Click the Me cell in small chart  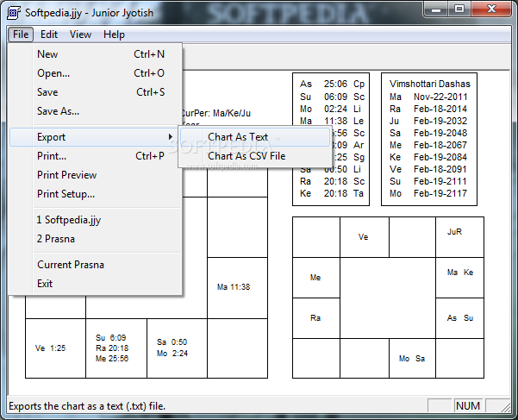[x=315, y=278]
